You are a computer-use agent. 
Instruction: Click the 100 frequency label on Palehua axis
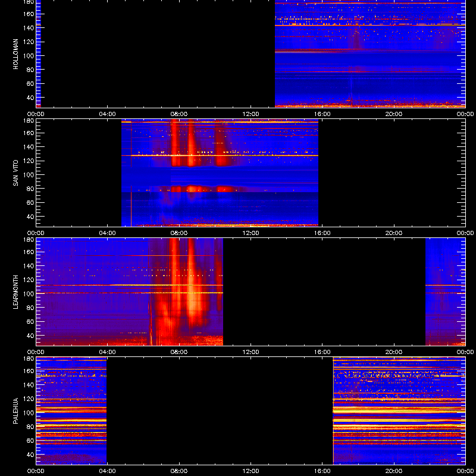click(x=30, y=413)
